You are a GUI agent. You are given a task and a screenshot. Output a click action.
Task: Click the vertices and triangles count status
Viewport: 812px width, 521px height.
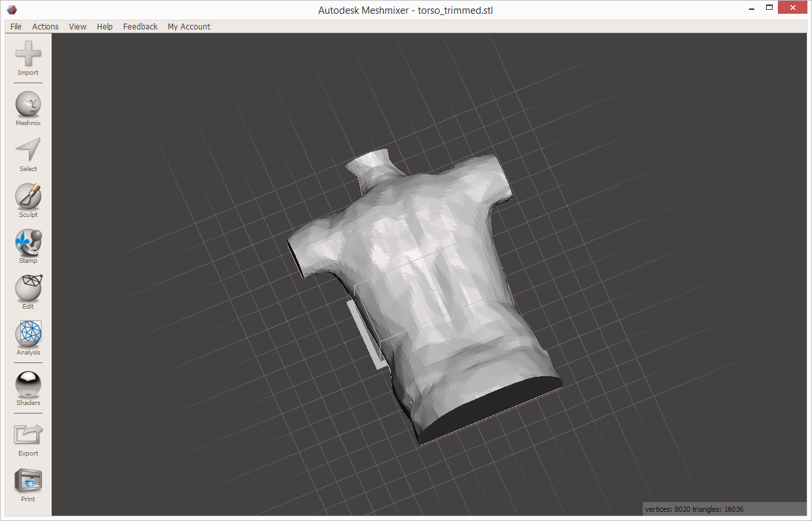(x=694, y=509)
